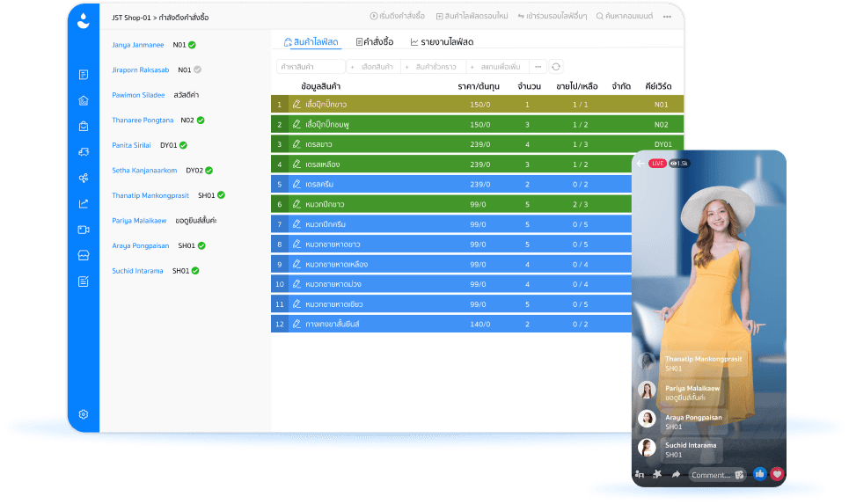849x504 pixels.
Task: Open commenter Panita Sirilai
Action: pyautogui.click(x=131, y=145)
